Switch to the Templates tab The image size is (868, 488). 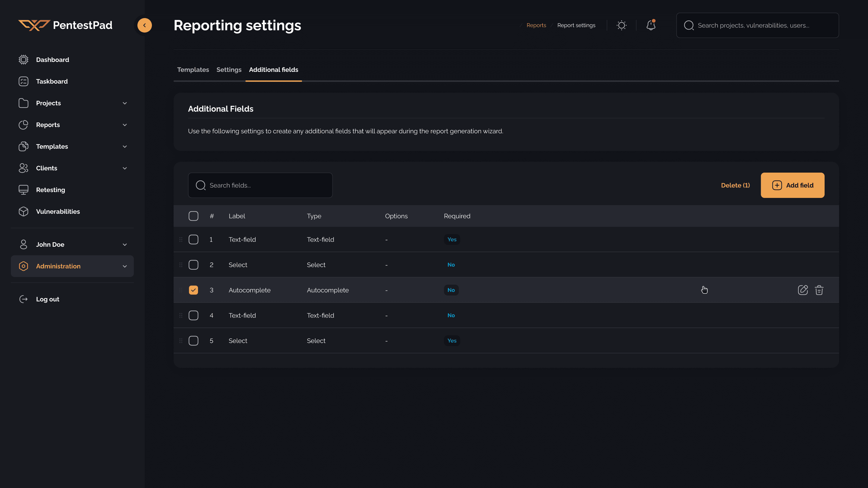[x=193, y=70]
